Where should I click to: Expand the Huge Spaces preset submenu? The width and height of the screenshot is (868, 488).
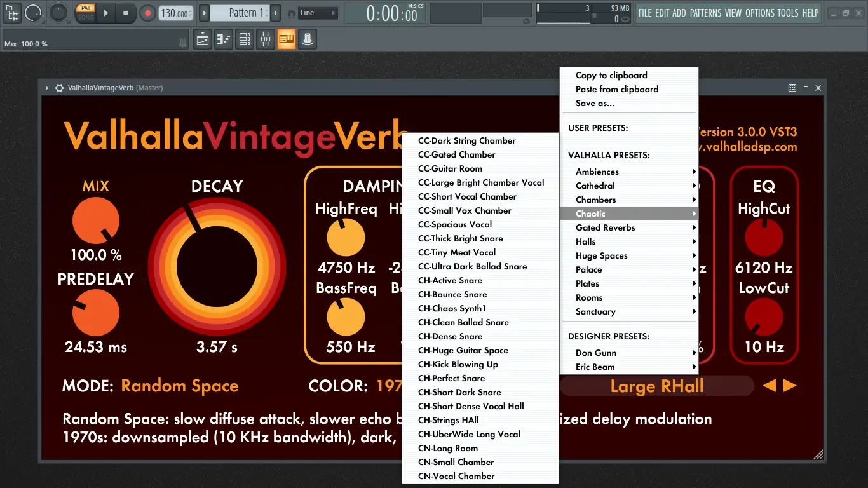click(629, 255)
